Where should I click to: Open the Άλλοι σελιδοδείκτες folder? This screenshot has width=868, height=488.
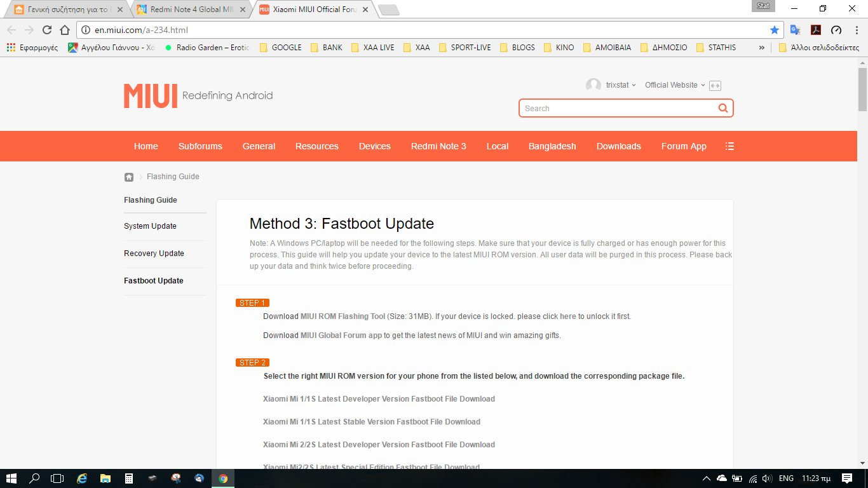tap(818, 48)
